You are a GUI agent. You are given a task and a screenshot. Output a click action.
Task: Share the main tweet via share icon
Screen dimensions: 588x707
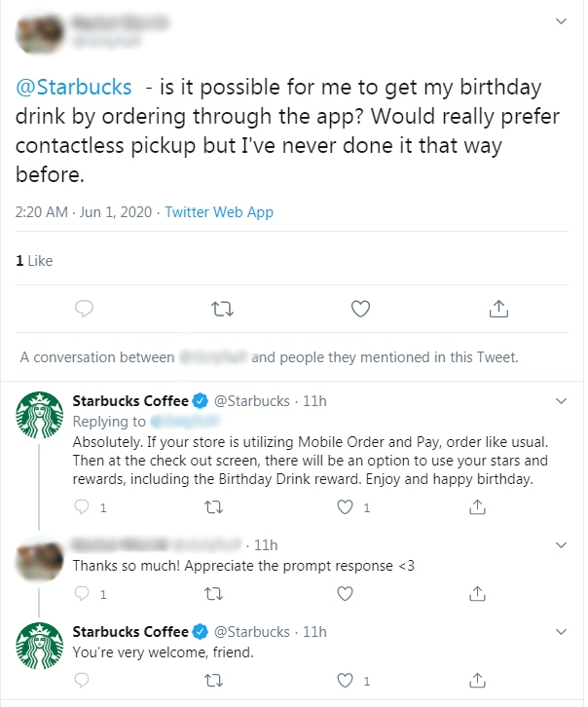498,309
